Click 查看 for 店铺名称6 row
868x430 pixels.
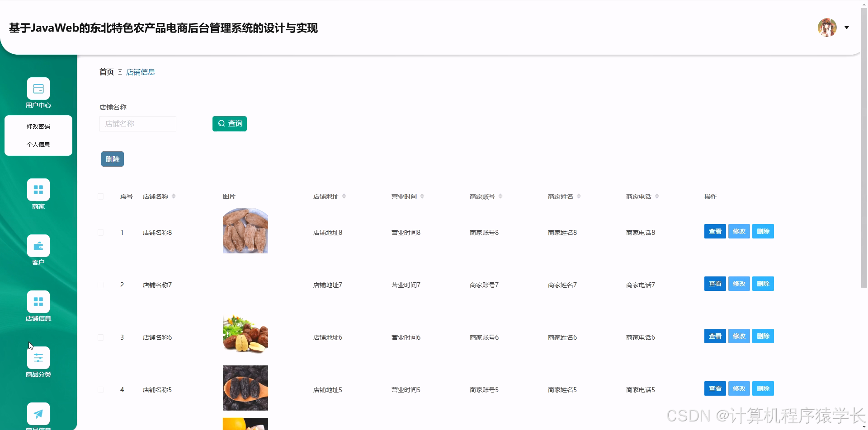click(x=715, y=336)
